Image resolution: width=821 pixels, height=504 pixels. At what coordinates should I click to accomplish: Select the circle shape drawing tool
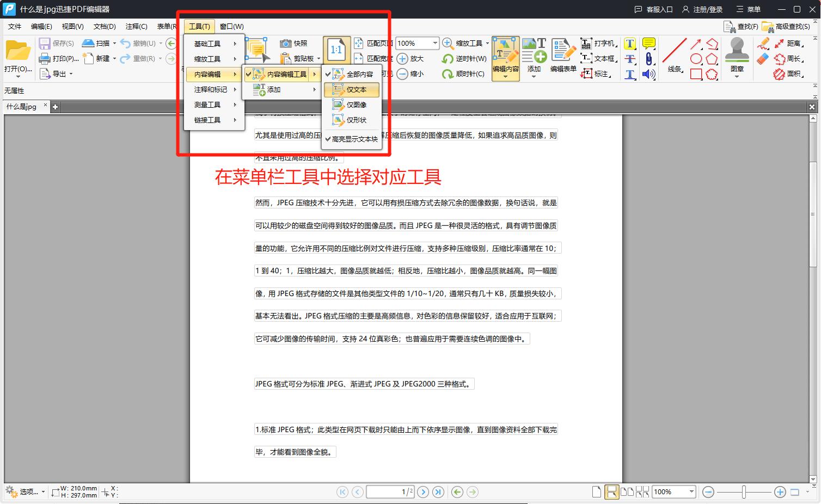point(696,59)
